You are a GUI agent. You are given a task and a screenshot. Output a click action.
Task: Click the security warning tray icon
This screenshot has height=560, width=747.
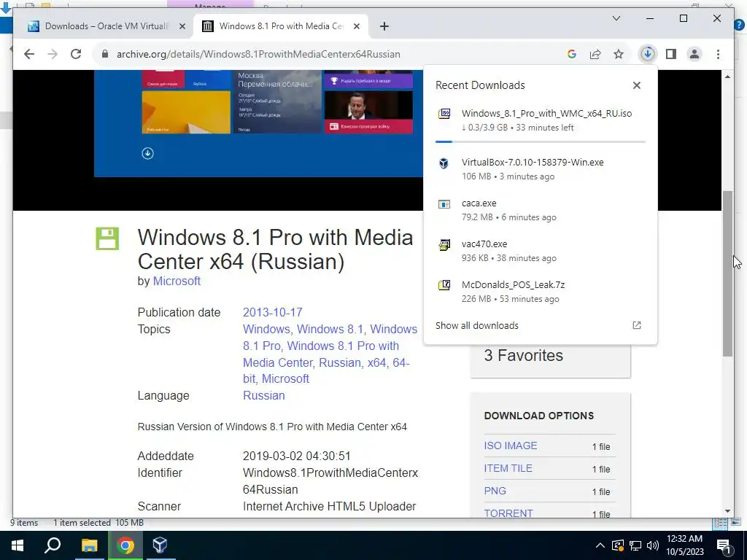pos(617,545)
